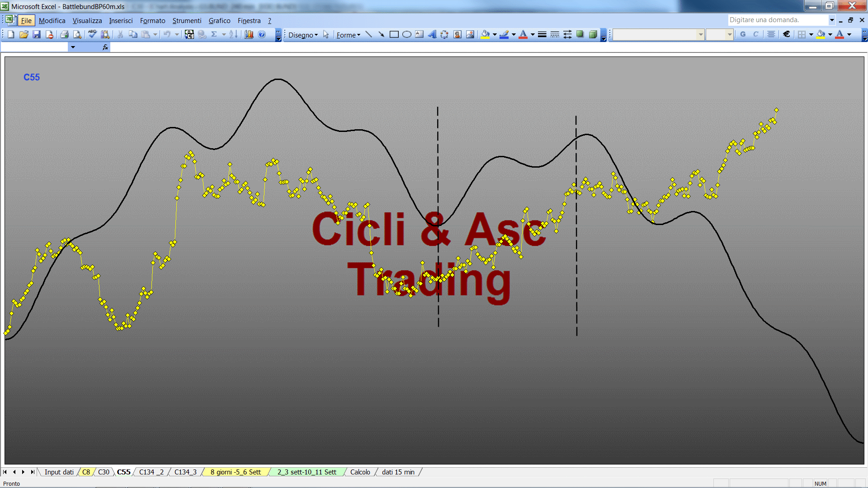Screen dimensions: 868x488
Task: Insert a diagram or organization chart
Action: (x=444, y=34)
